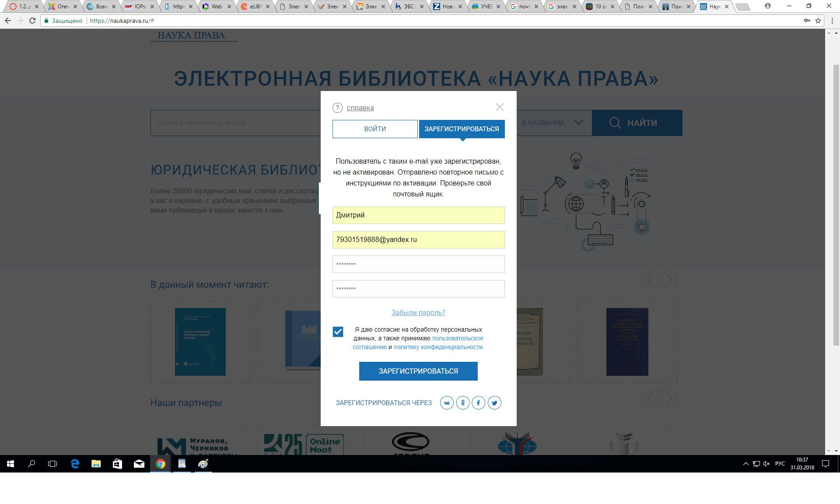This screenshot has width=840, height=504.
Task: Open the политику конфиденциальности link
Action: pyautogui.click(x=438, y=347)
